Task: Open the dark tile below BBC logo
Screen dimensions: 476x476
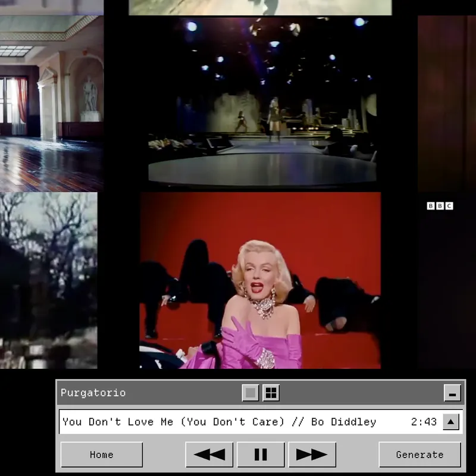Action: (447, 289)
